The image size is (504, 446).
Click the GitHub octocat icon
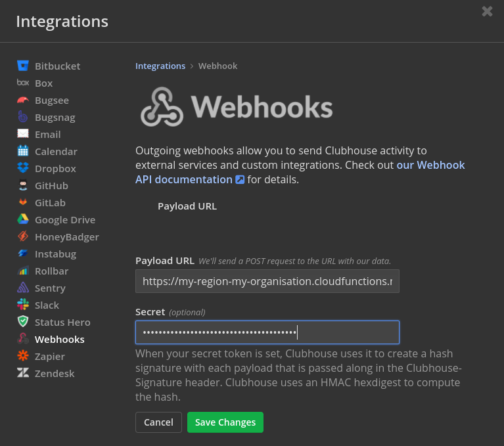click(23, 185)
